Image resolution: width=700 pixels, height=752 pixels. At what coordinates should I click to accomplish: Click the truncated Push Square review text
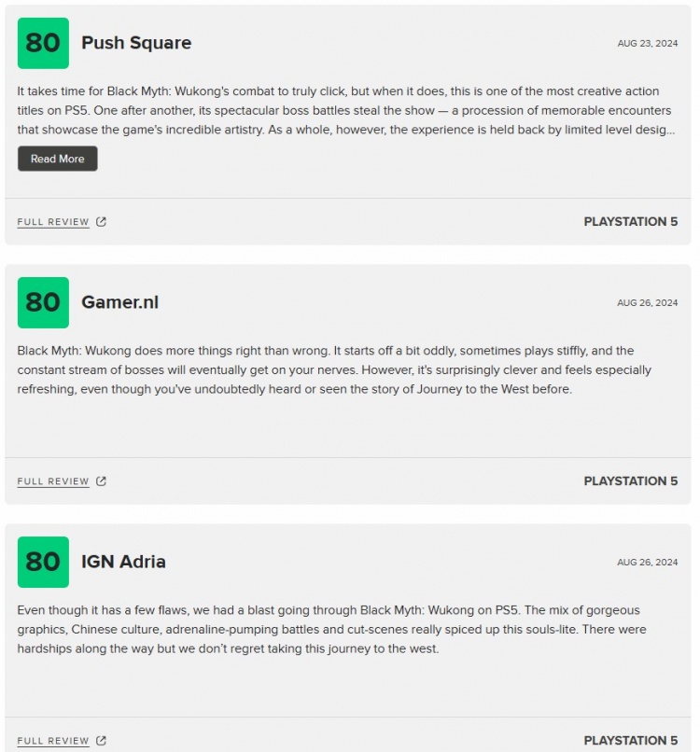click(x=346, y=110)
